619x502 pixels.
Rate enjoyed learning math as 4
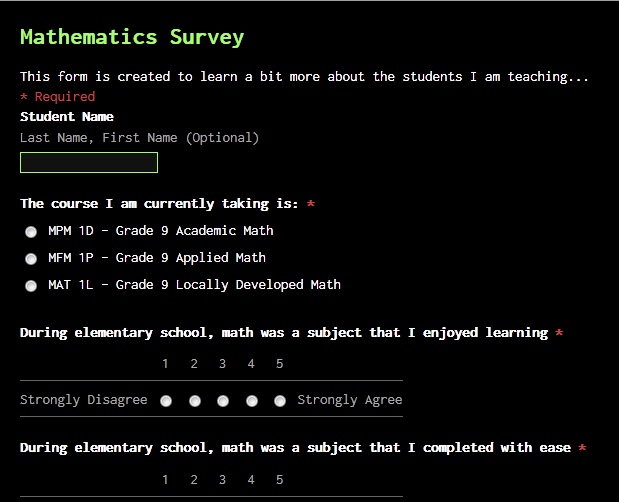pyautogui.click(x=252, y=401)
